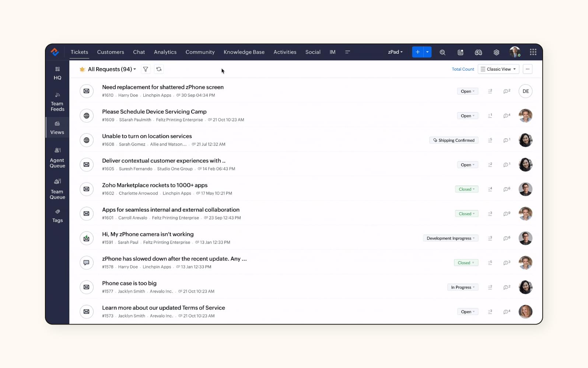Screen dimensions: 588x368
Task: Click the blue plus add button
Action: point(417,52)
